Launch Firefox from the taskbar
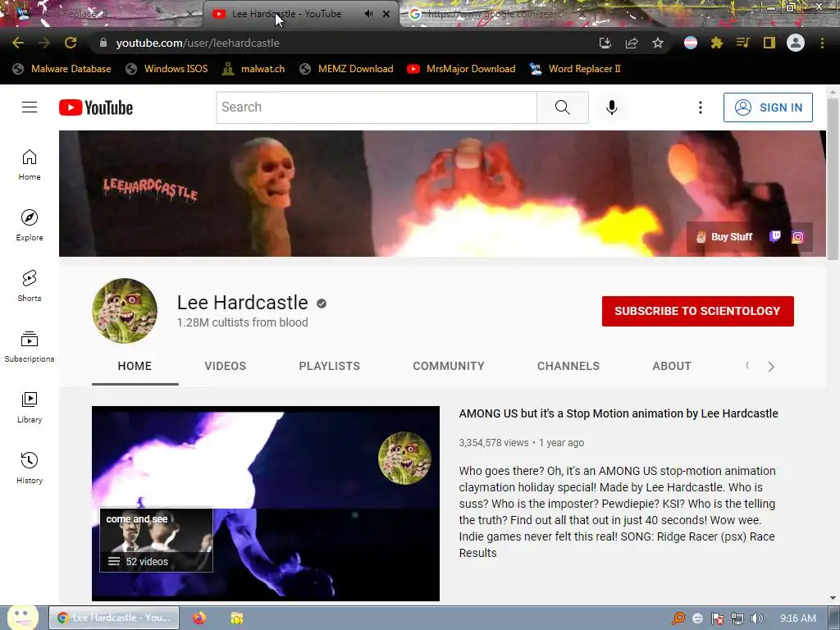Viewport: 840px width, 630px height. click(199, 618)
